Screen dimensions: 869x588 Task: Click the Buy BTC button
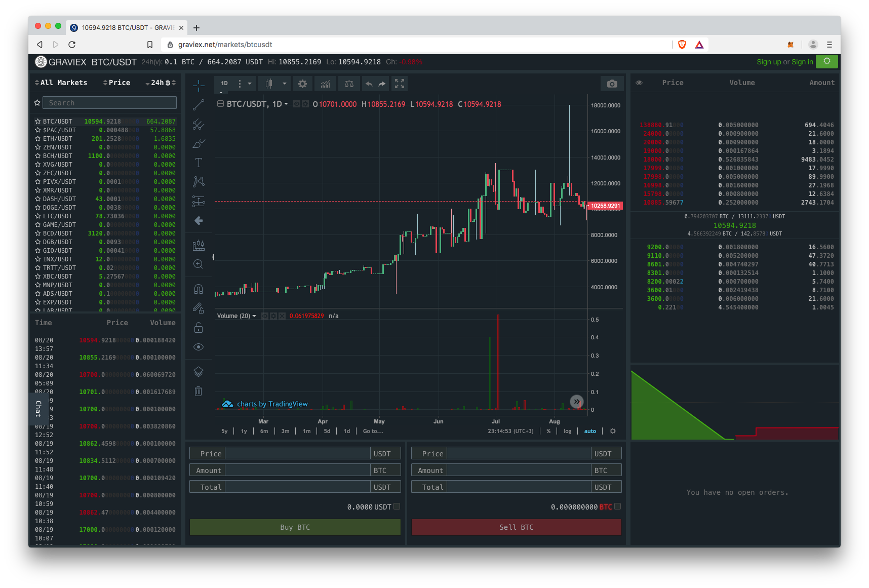click(295, 527)
